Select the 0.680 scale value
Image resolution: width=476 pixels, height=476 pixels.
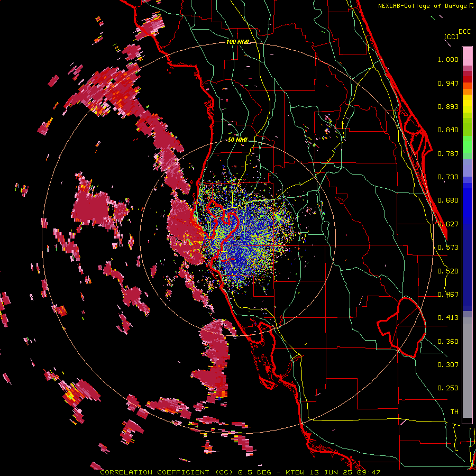tap(448, 200)
